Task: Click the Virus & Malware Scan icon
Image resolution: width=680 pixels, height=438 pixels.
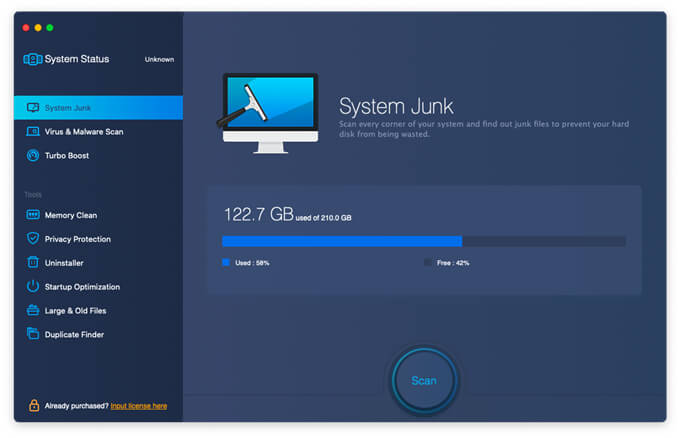Action: pos(33,131)
